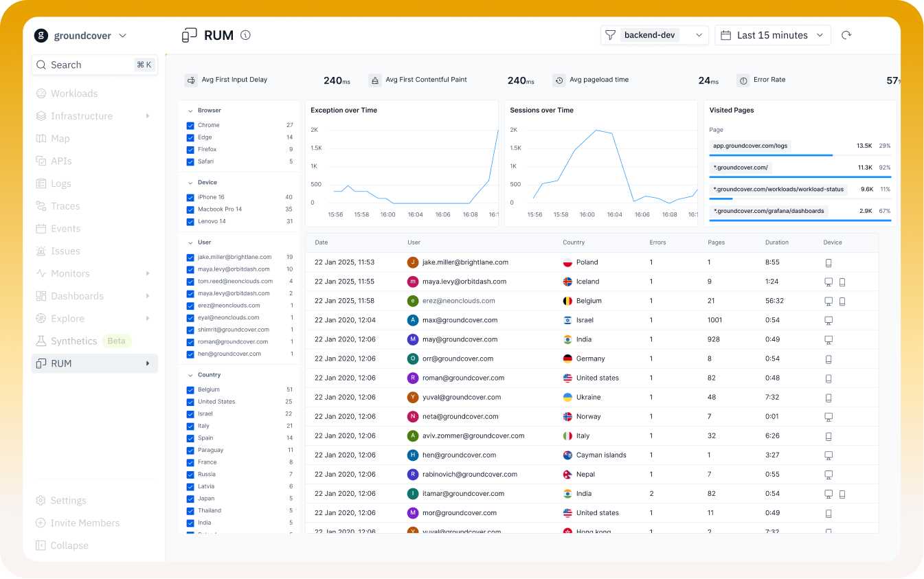Click progress bar under *.groundcover.com/
The width and height of the screenshot is (924, 579).
(x=800, y=177)
